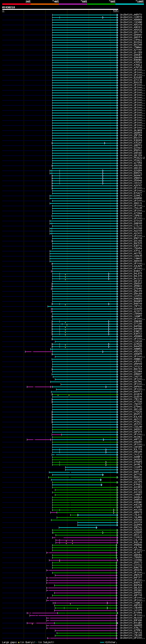Click the UniRef100_A5DXZ8 label
Viewport: 146px width, 644px height.
coord(131,352)
